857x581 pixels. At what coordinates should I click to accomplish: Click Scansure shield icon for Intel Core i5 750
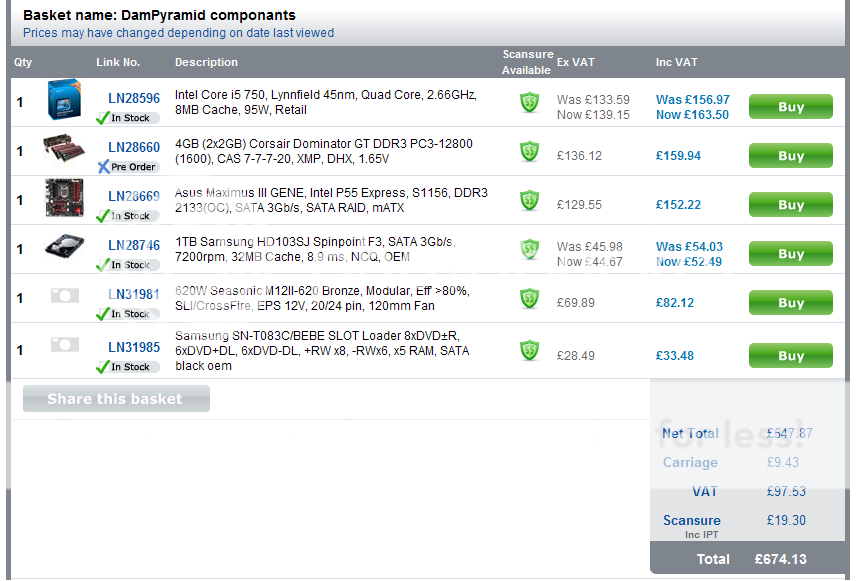tap(529, 102)
